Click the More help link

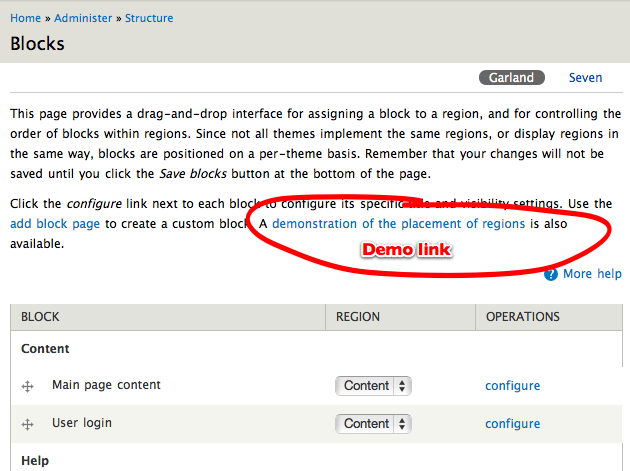point(592,274)
